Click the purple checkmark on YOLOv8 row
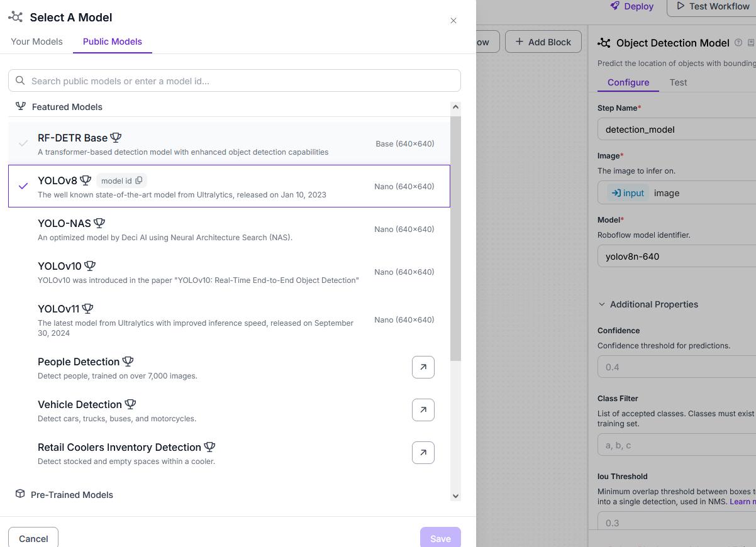756x547 pixels. coord(23,186)
